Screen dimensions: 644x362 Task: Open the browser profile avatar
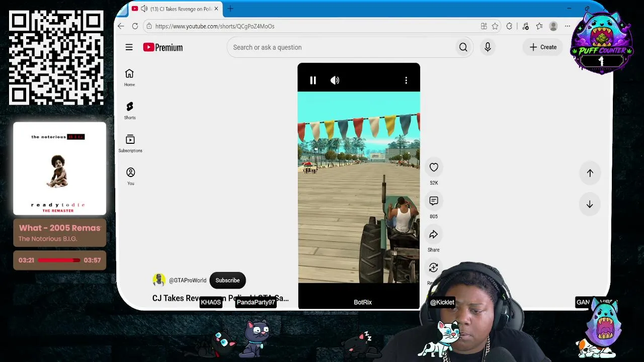tap(553, 26)
